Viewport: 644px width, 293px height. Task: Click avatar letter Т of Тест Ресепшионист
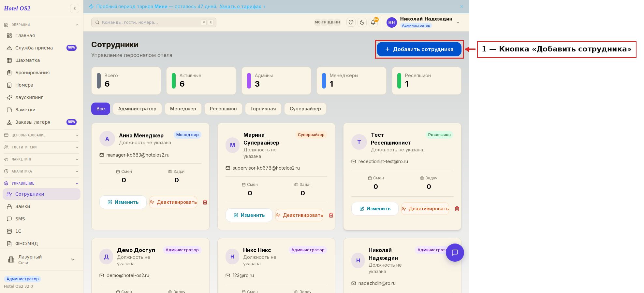point(359,142)
